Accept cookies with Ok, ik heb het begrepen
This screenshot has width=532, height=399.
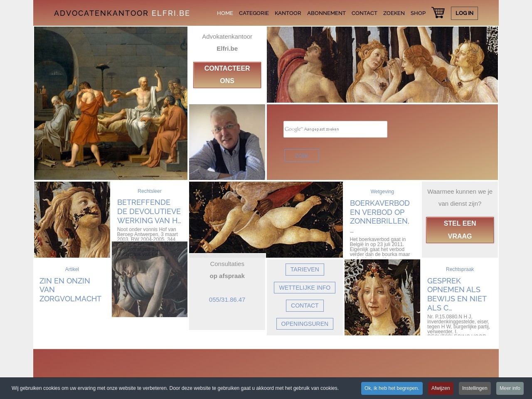[x=392, y=388]
